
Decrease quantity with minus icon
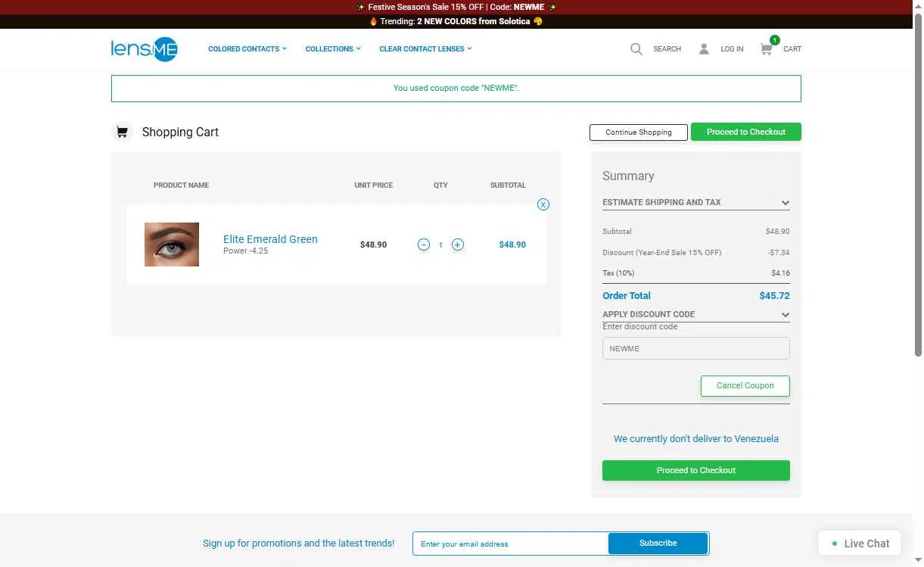click(x=424, y=245)
